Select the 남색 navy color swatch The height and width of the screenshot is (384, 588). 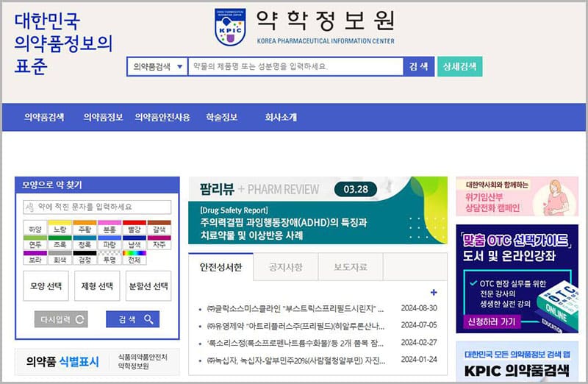135,243
